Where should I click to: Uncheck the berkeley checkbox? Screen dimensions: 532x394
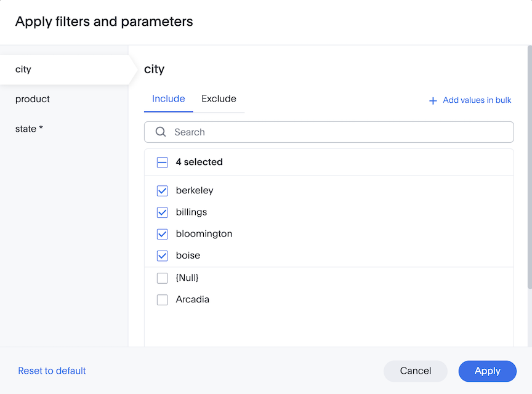tap(162, 191)
